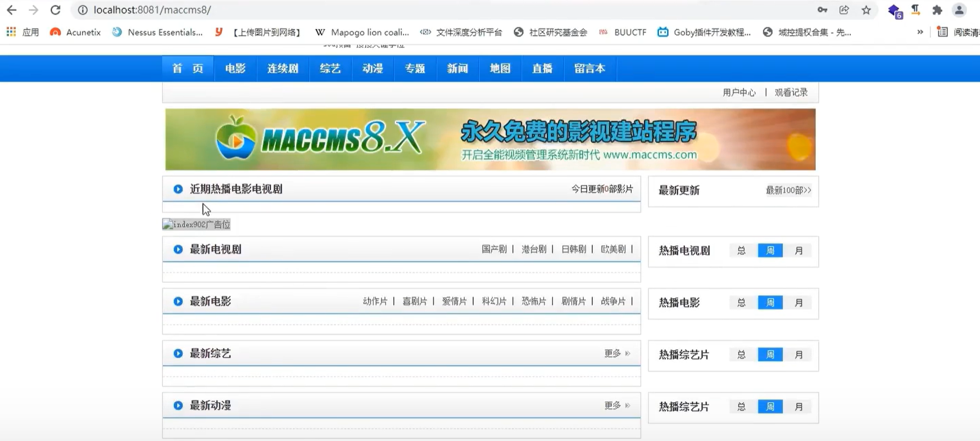Select the 首页 navigation tab
This screenshot has width=980, height=441.
coord(188,69)
